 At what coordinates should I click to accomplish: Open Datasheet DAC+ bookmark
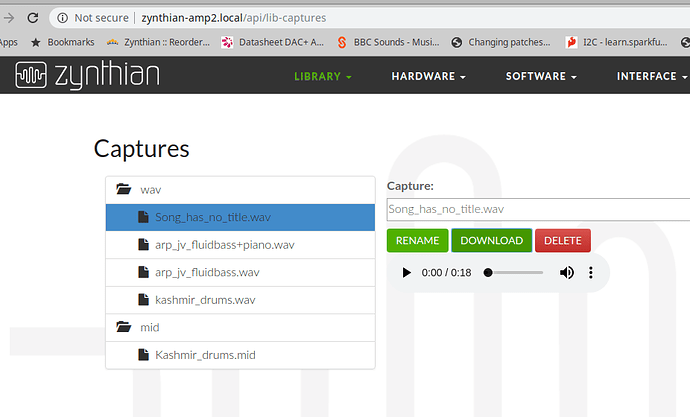[x=273, y=42]
